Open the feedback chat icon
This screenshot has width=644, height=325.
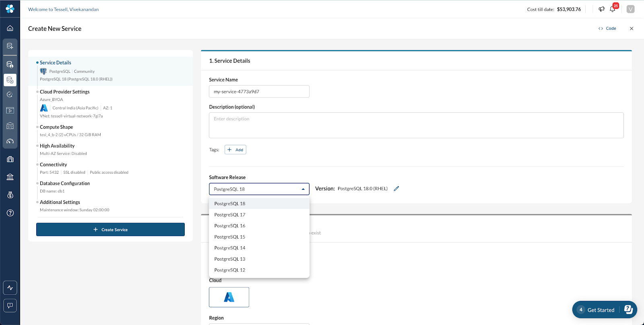10,306
